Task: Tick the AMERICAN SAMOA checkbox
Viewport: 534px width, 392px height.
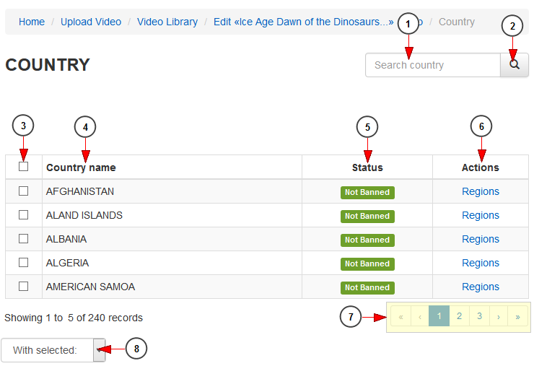Action: (24, 287)
